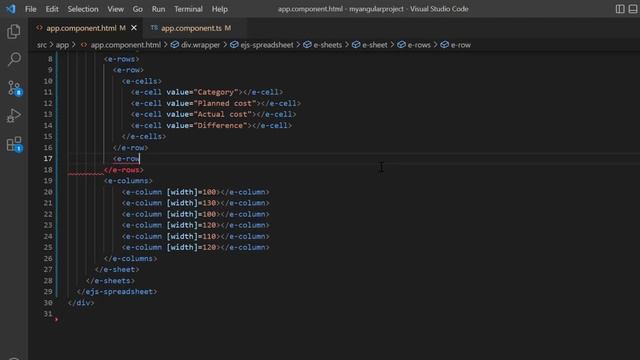Screen dimensions: 640x360
Task: Close the app.component.html tab
Action: pos(134,28)
